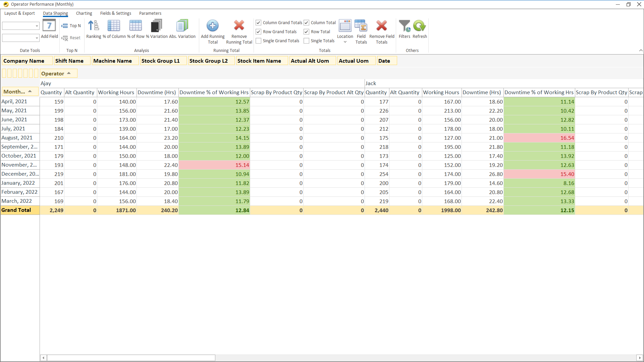
Task: Open the Fields & Settings tab
Action: tap(116, 13)
